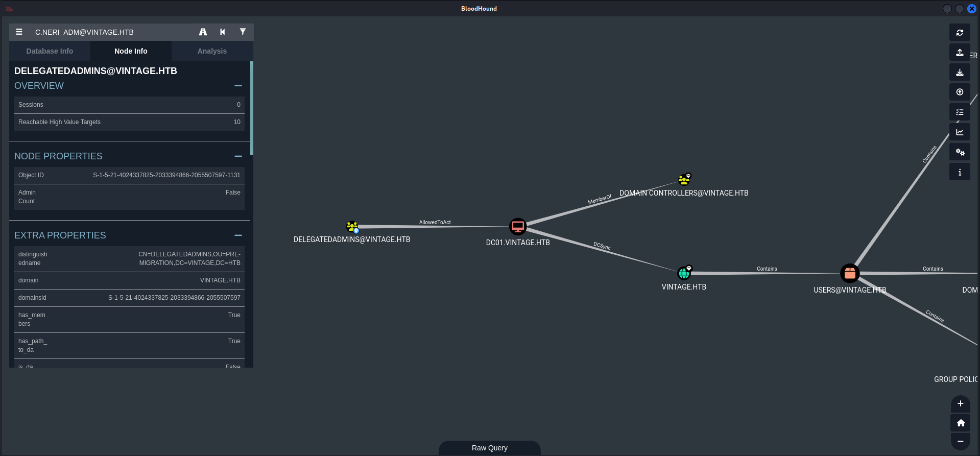This screenshot has height=456, width=980.
Task: Click the Contains edge label near VINTAGE.HTB
Action: pos(767,269)
